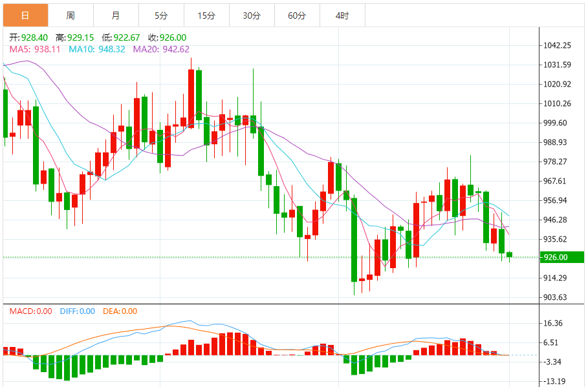588x387 pixels.
Task: Select the 日 daily chart tab
Action: coord(25,16)
